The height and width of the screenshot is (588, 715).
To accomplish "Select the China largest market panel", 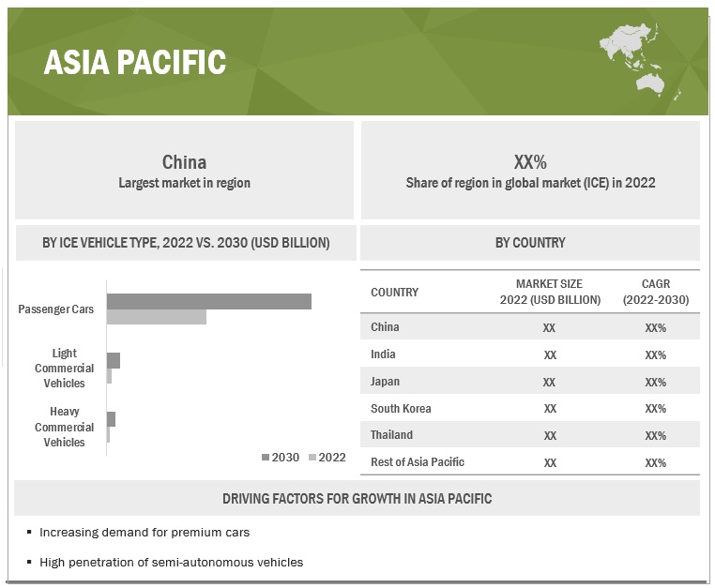I will [x=184, y=171].
